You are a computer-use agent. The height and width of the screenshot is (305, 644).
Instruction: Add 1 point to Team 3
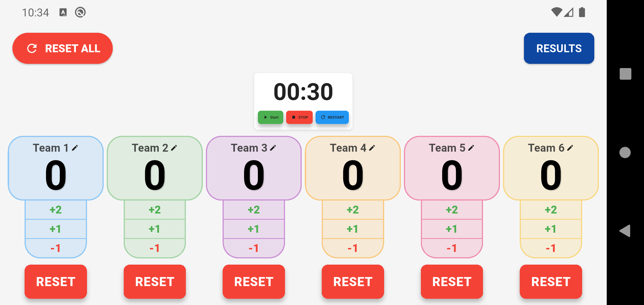(x=253, y=229)
